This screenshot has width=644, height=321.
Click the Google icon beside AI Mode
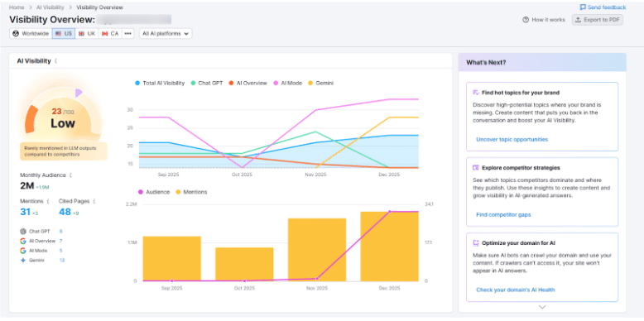pyautogui.click(x=23, y=251)
